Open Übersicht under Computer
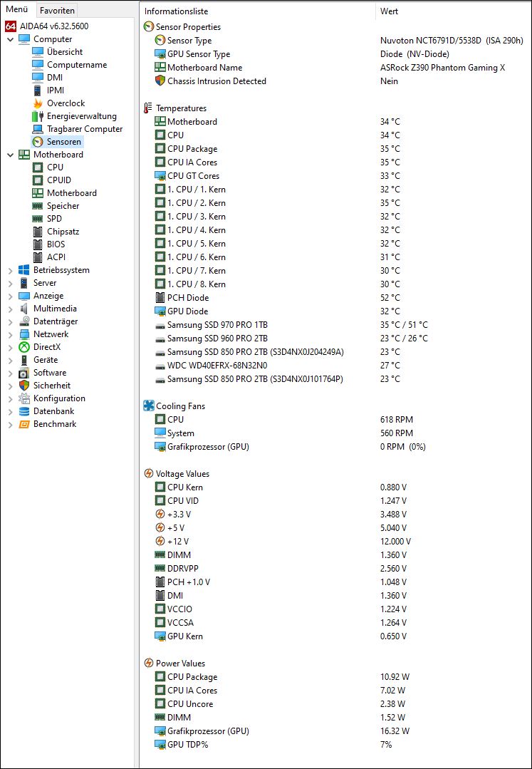Screen dimensions: 532x769 tap(65, 52)
